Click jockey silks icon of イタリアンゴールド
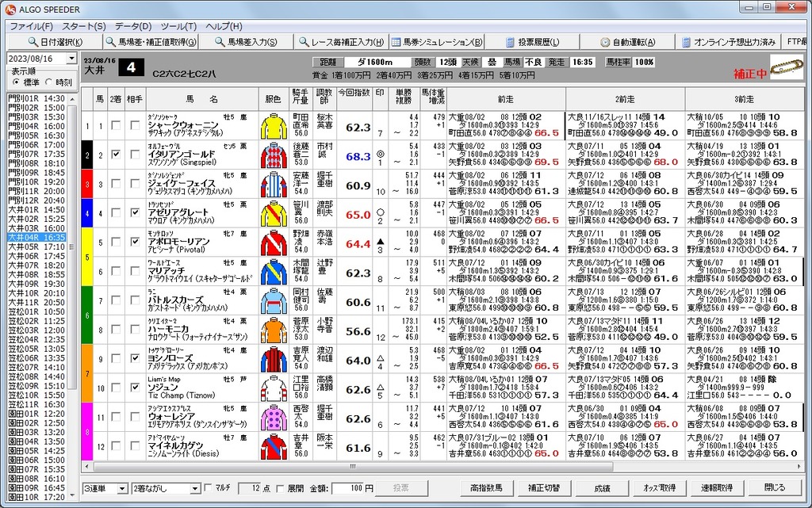 click(274, 155)
